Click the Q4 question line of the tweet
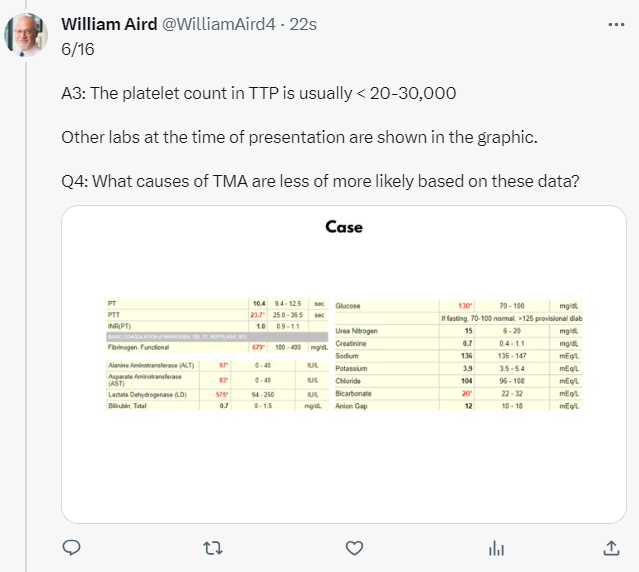 point(320,181)
